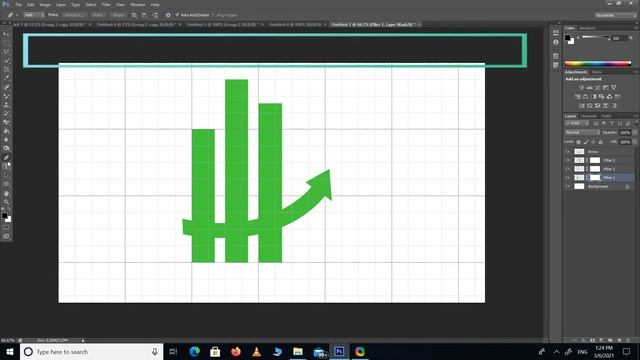The image size is (640, 360).
Task: Hide the Pillar 1 layer
Action: [x=567, y=178]
